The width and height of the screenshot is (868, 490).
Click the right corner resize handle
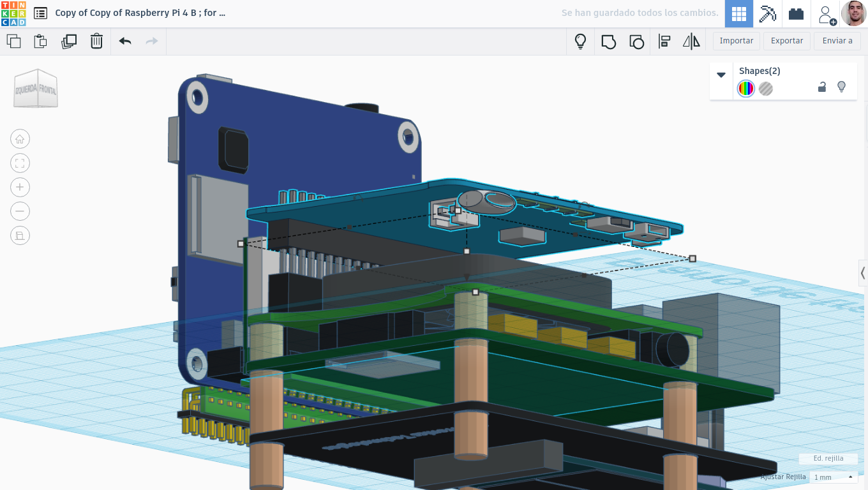(x=692, y=258)
